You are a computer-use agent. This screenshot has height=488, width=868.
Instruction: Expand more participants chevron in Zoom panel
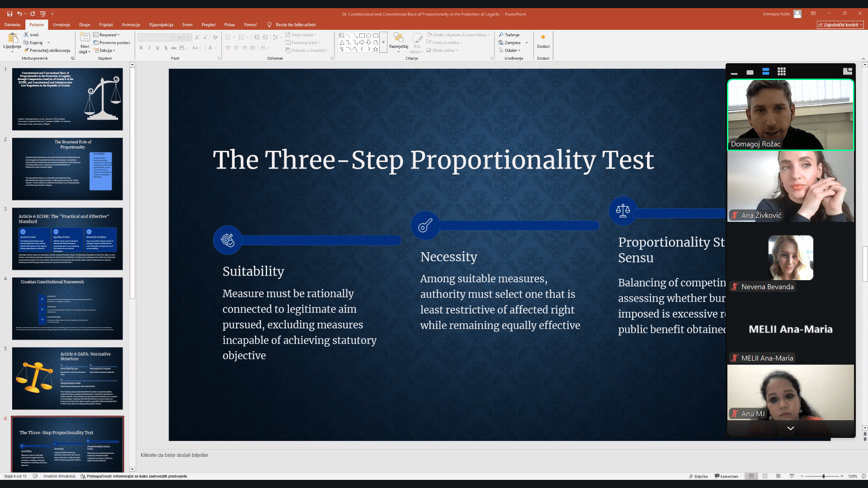[790, 428]
